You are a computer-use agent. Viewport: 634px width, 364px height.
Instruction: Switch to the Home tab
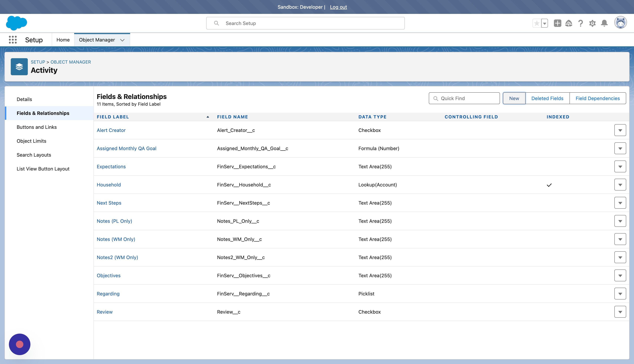tap(63, 40)
